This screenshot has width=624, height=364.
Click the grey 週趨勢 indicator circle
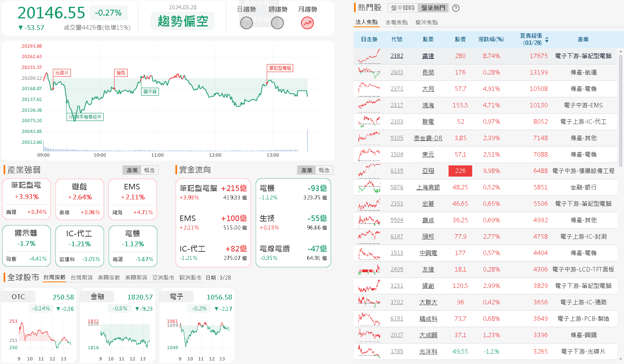pyautogui.click(x=277, y=23)
